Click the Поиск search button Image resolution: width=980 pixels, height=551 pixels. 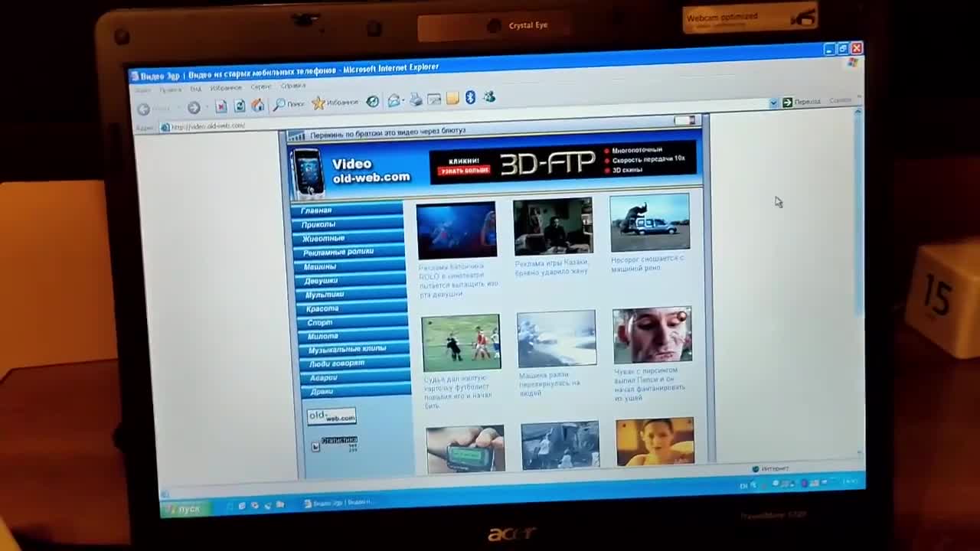pos(289,104)
